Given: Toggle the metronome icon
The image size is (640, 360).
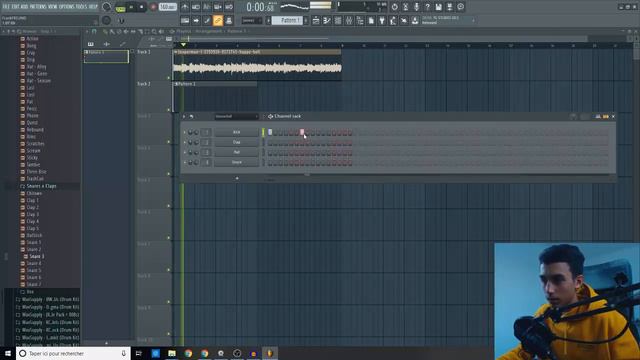Looking at the screenshot, I should point(185,7).
